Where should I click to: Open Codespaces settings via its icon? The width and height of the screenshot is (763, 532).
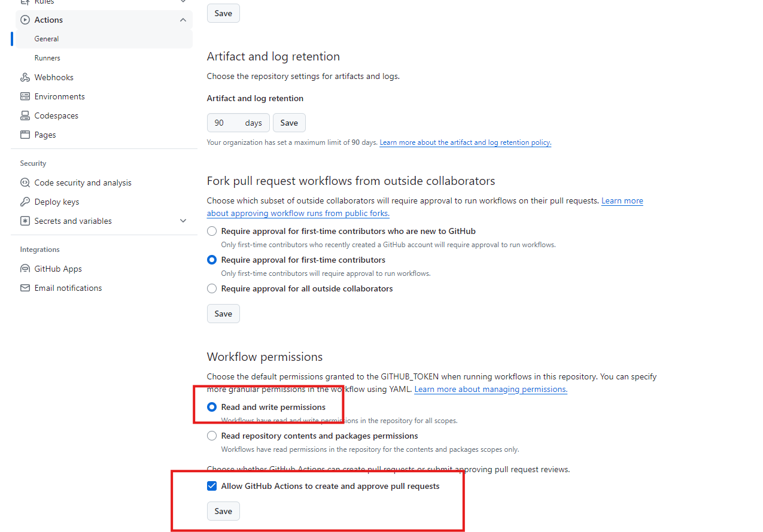click(x=25, y=115)
